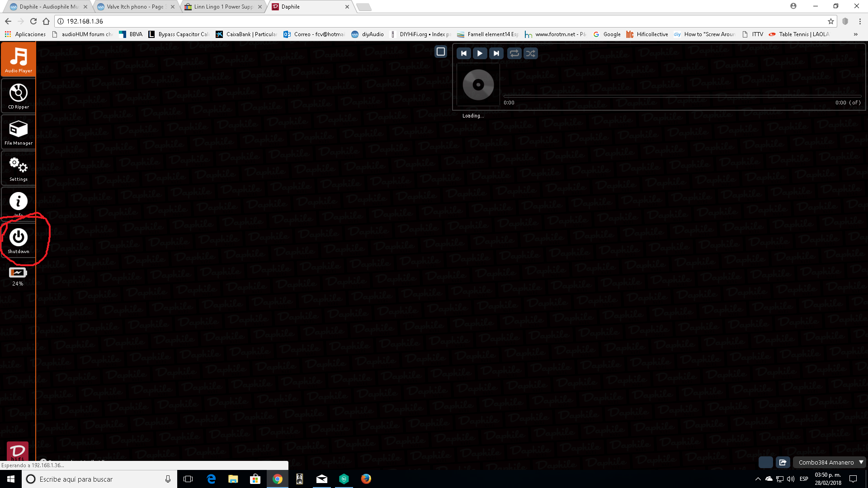Open the Combo384 Amanero player dropdown
This screenshot has width=868, height=488.
[x=830, y=462]
